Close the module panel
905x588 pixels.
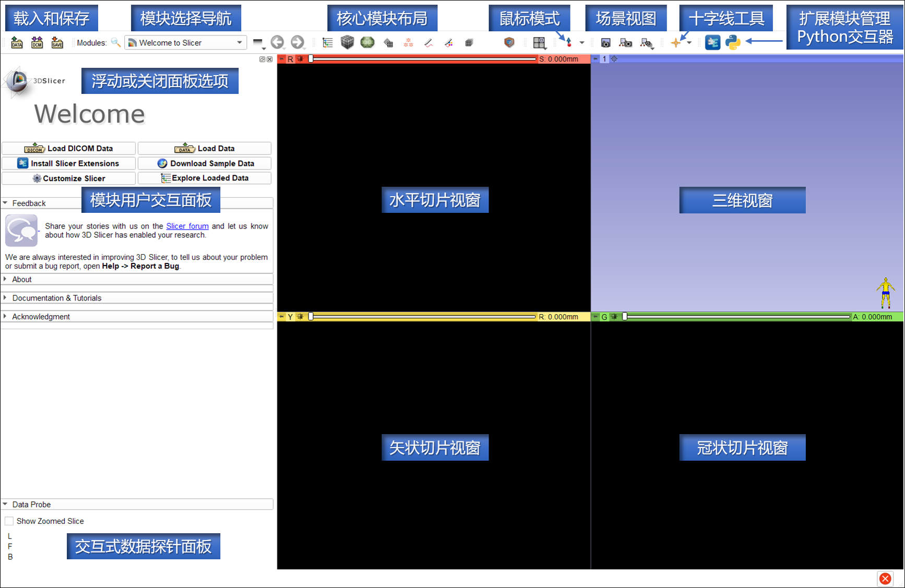click(x=269, y=59)
